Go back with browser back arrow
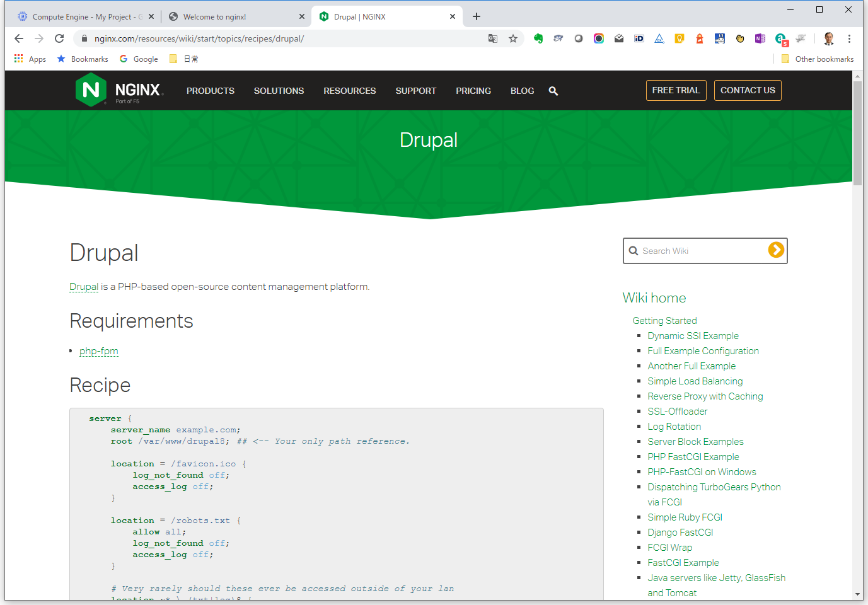This screenshot has height=605, width=868. click(19, 38)
